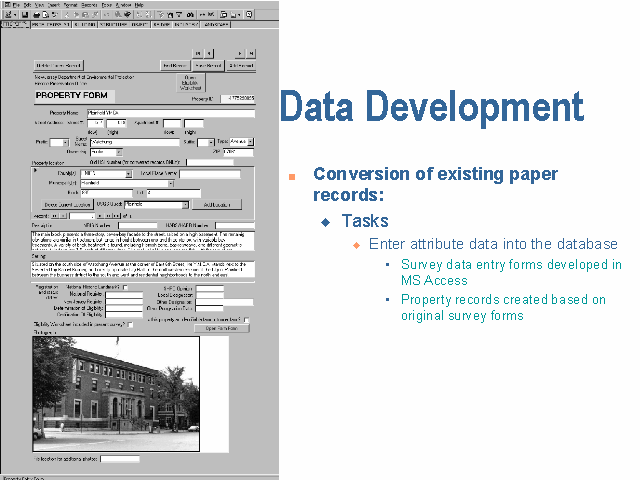Go to the previous record arrow button
This screenshot has width=640, height=480.
(209, 52)
